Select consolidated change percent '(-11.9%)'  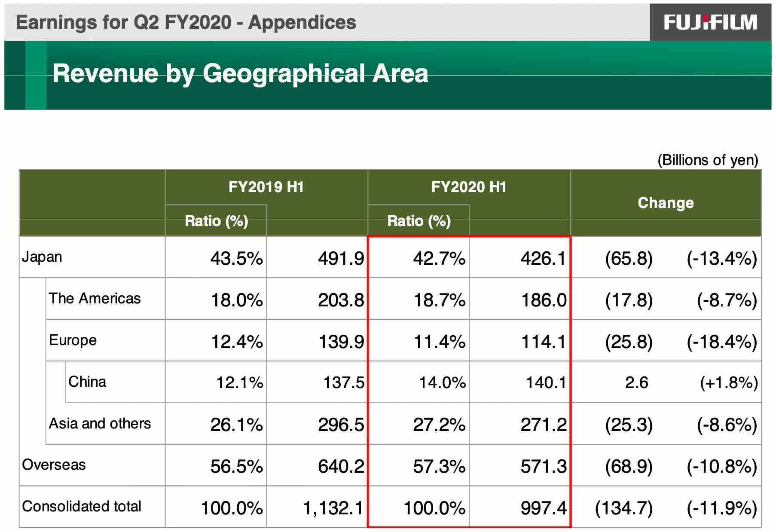pos(722,508)
